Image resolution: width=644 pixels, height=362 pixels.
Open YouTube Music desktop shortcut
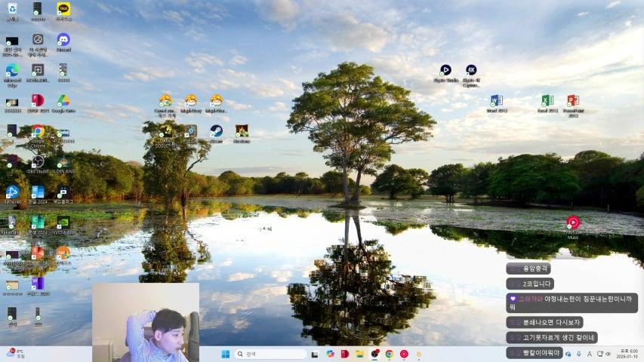pyautogui.click(x=573, y=226)
